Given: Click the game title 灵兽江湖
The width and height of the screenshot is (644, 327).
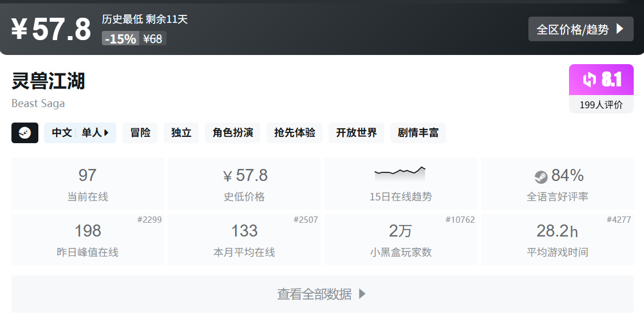Looking at the screenshot, I should click(48, 81).
